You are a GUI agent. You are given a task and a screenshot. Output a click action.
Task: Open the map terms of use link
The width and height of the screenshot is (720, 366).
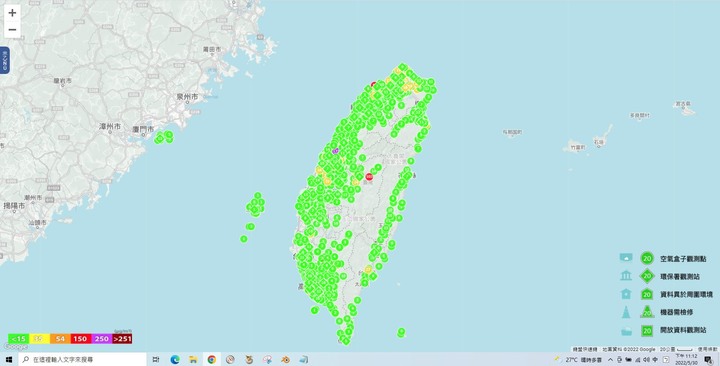(708, 349)
